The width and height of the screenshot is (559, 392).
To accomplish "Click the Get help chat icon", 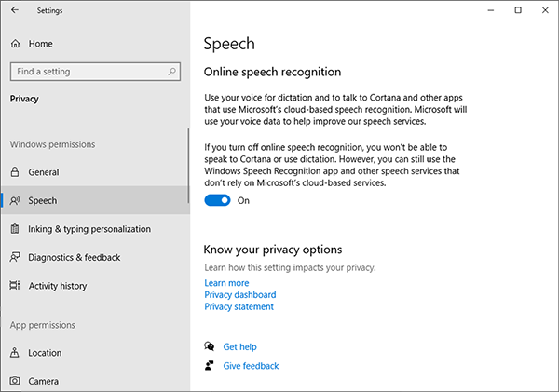I will (x=210, y=346).
